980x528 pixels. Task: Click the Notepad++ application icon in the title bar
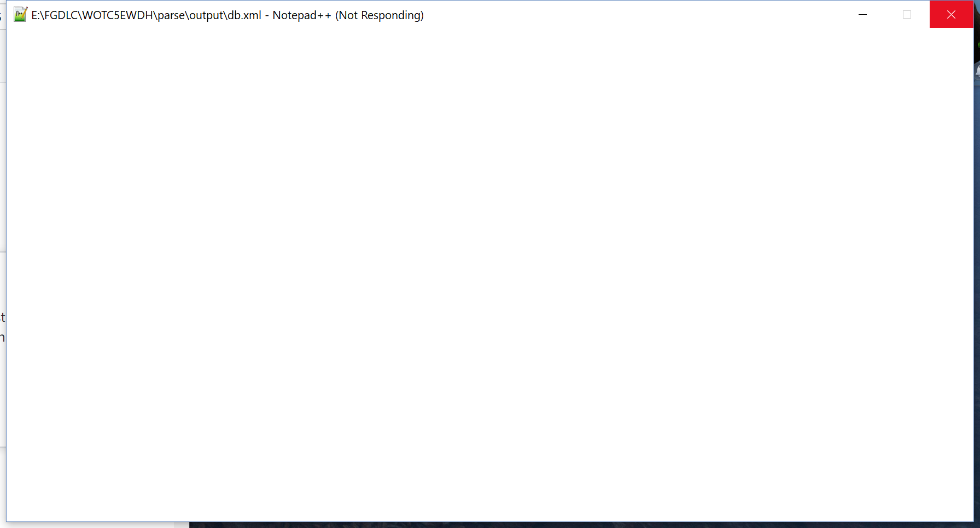pyautogui.click(x=20, y=14)
